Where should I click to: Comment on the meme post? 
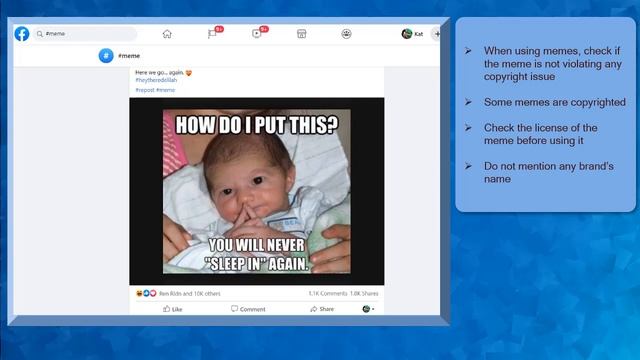pyautogui.click(x=248, y=309)
